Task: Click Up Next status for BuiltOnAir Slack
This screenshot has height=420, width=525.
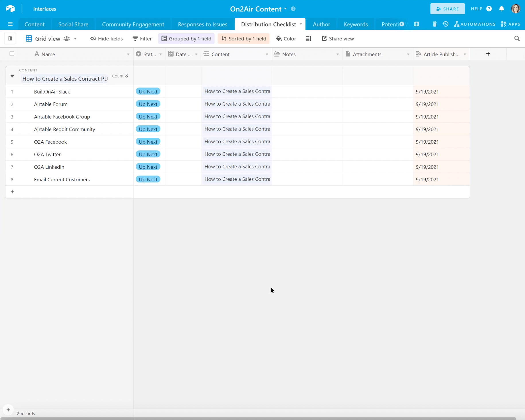Action: click(x=148, y=92)
